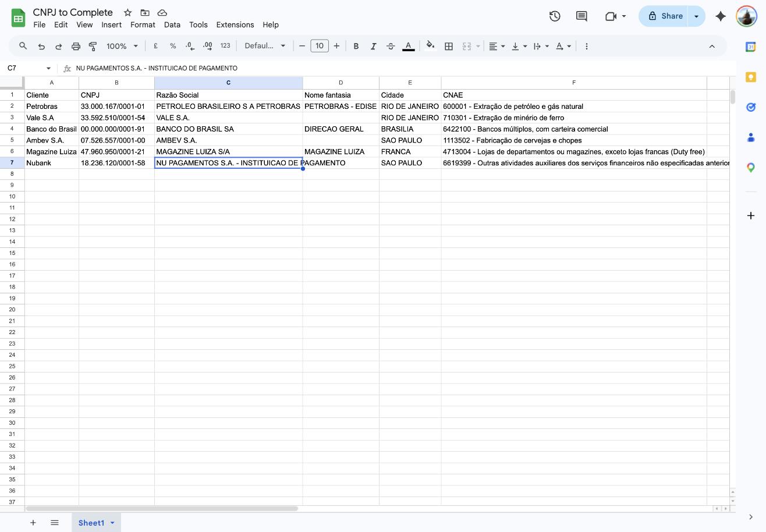Open more toolbar options
766x532 pixels.
[586, 46]
